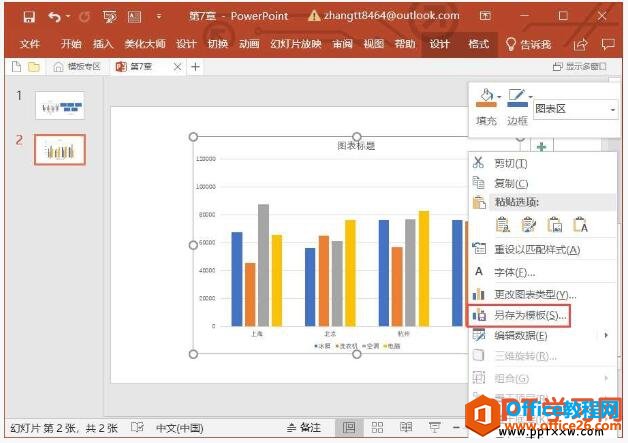Select slide 1 thumbnail

[60, 105]
